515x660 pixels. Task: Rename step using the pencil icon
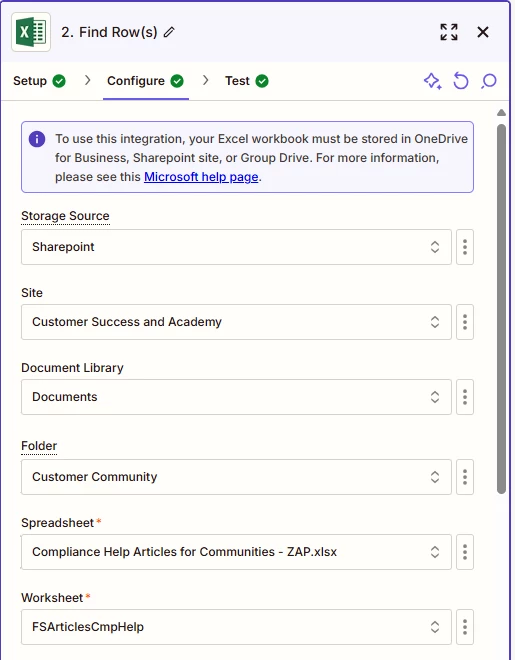169,32
